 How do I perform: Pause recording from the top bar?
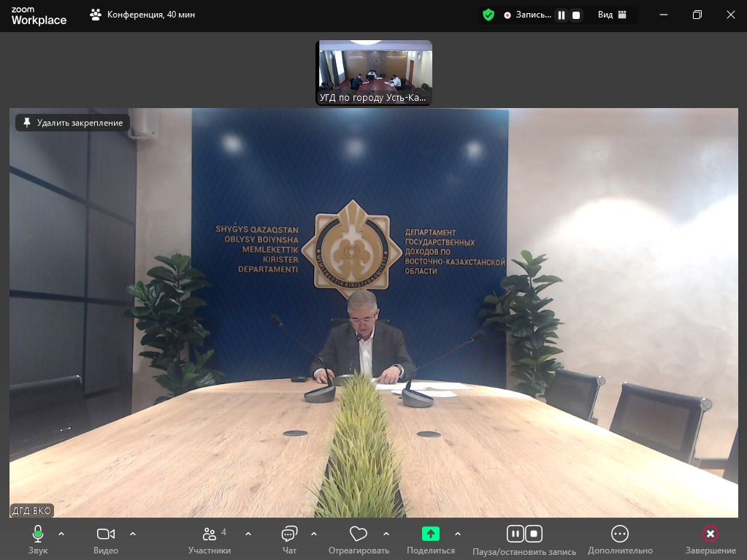562,15
